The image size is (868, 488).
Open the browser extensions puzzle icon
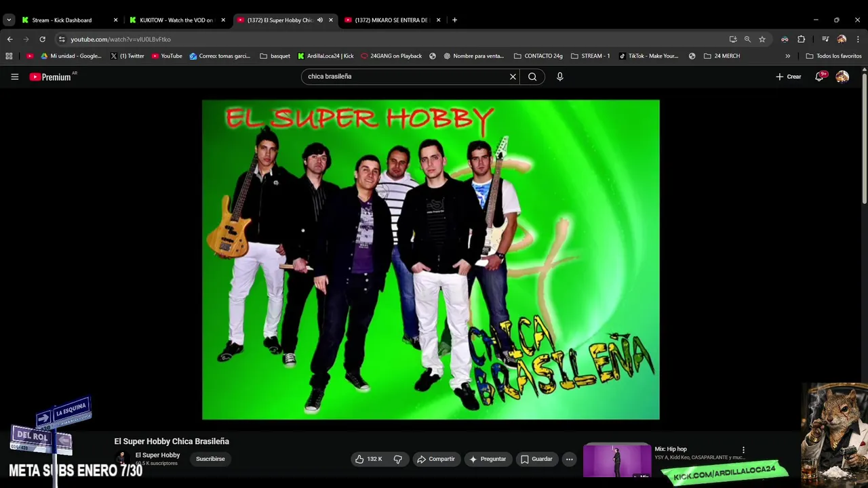(802, 39)
